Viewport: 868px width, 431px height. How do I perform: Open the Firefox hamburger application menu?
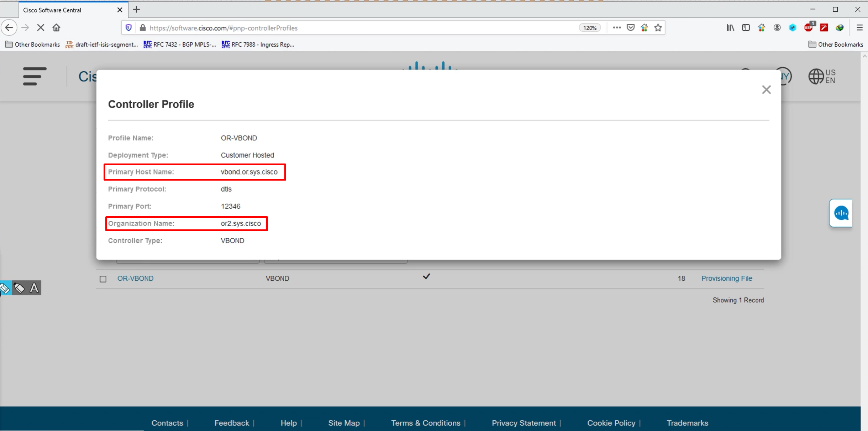859,28
